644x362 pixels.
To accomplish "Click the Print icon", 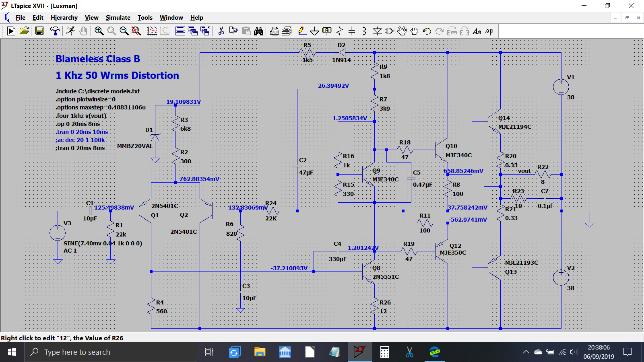I will click(275, 31).
